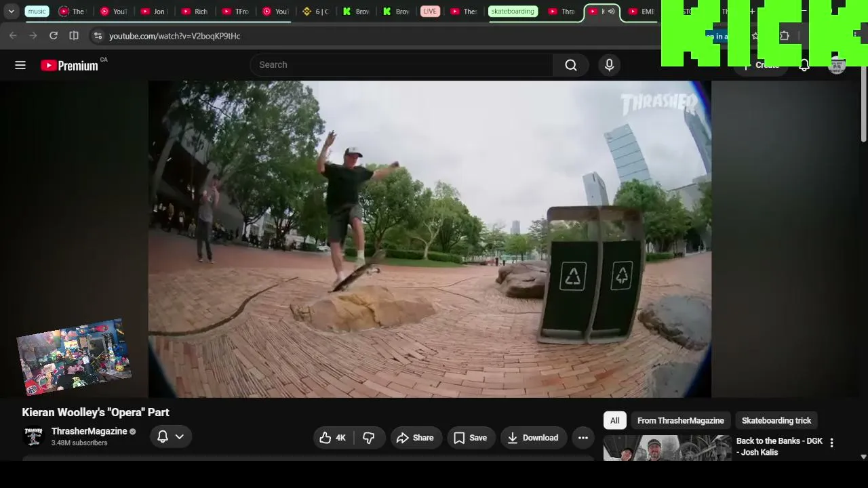Image resolution: width=868 pixels, height=488 pixels.
Task: Filter by 'Skateboarding trick' chip
Action: 776,420
